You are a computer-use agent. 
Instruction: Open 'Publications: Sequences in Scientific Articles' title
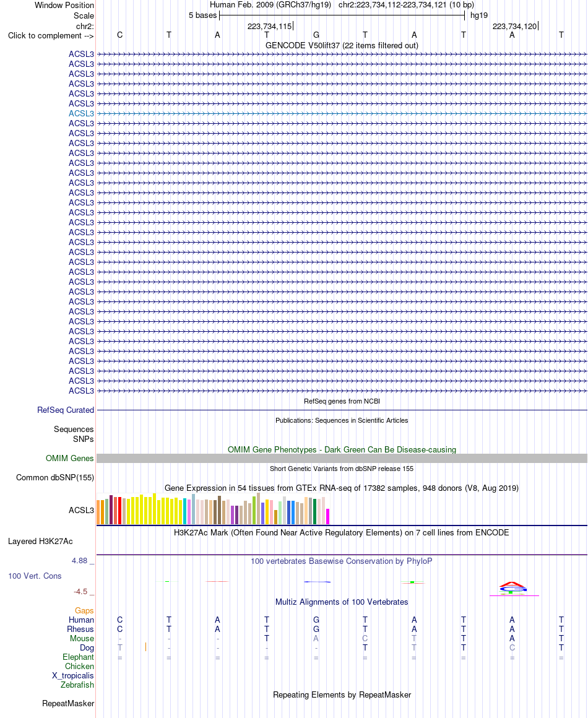tap(342, 420)
